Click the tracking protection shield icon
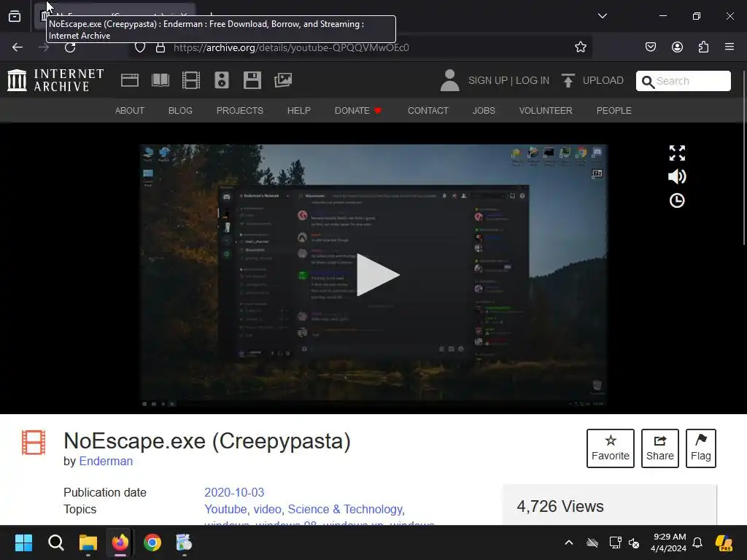747x560 pixels. pos(139,47)
